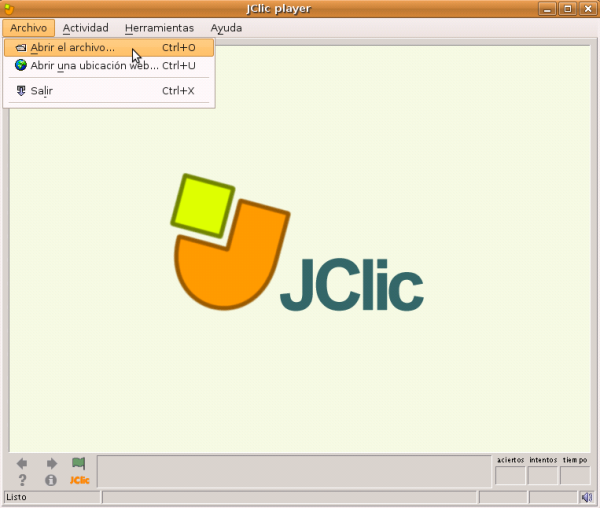Click the information 'i' icon

click(51, 480)
